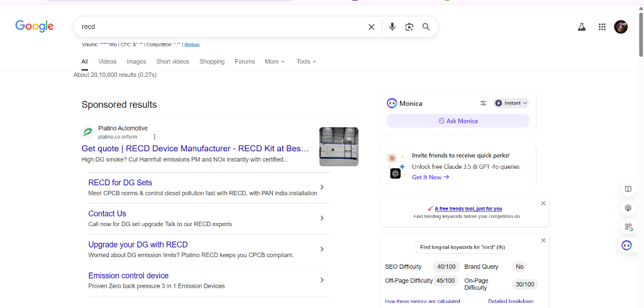Click the SEO Difficulty 40/100 value
644x308 pixels.
click(x=447, y=267)
